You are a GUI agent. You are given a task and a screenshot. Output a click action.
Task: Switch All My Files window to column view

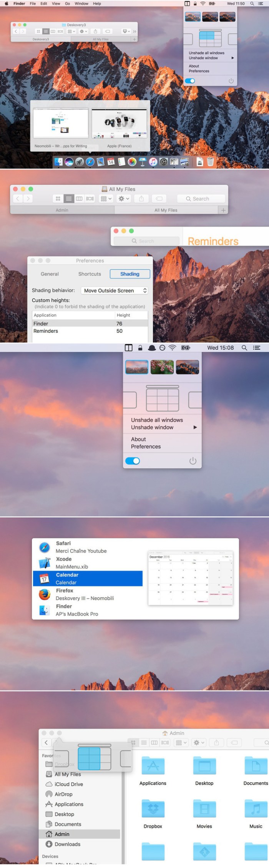tap(79, 199)
